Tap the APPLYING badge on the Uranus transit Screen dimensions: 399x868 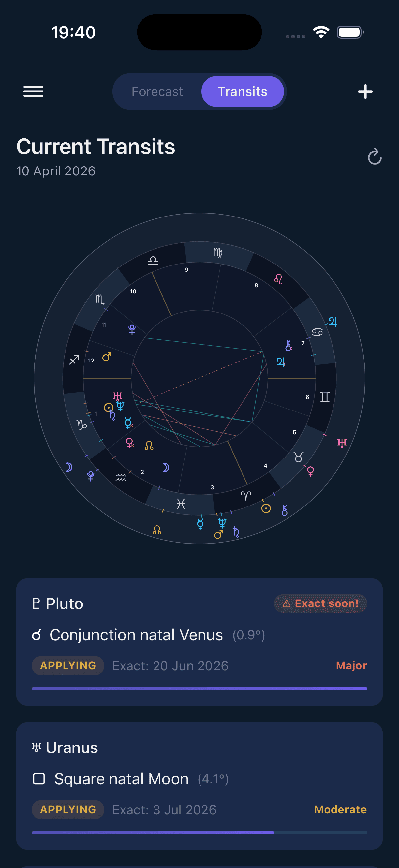(68, 810)
